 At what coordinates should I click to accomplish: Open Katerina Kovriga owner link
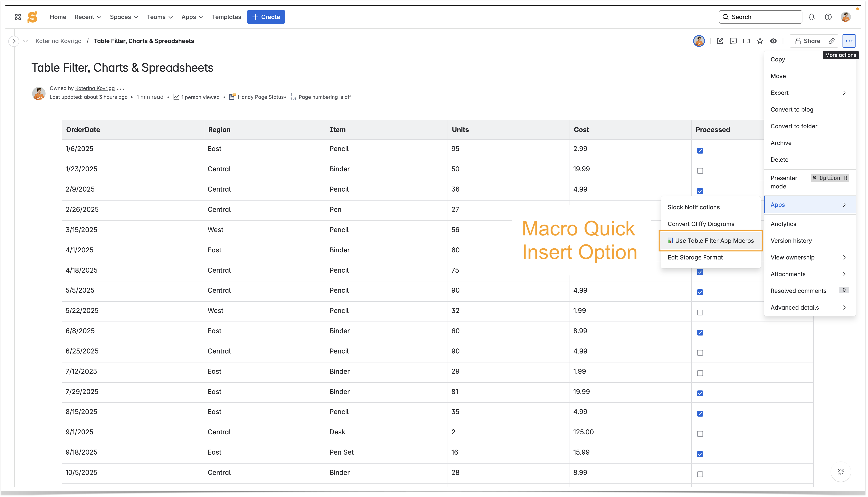95,88
